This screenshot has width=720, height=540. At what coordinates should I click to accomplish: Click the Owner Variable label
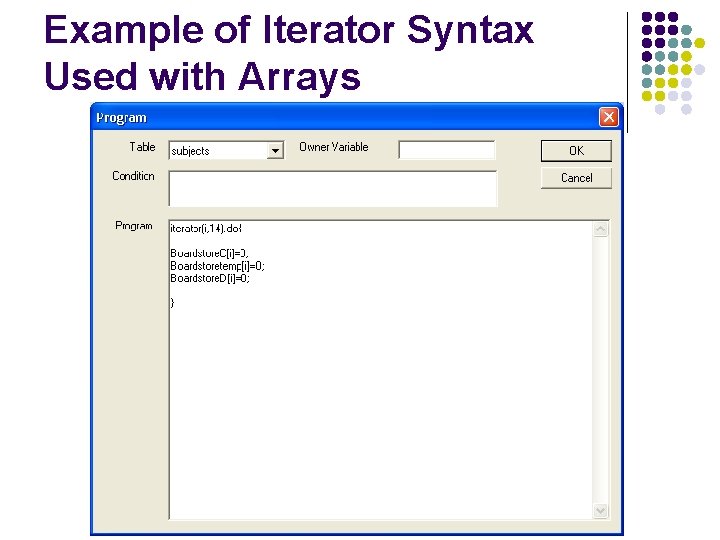(x=334, y=147)
